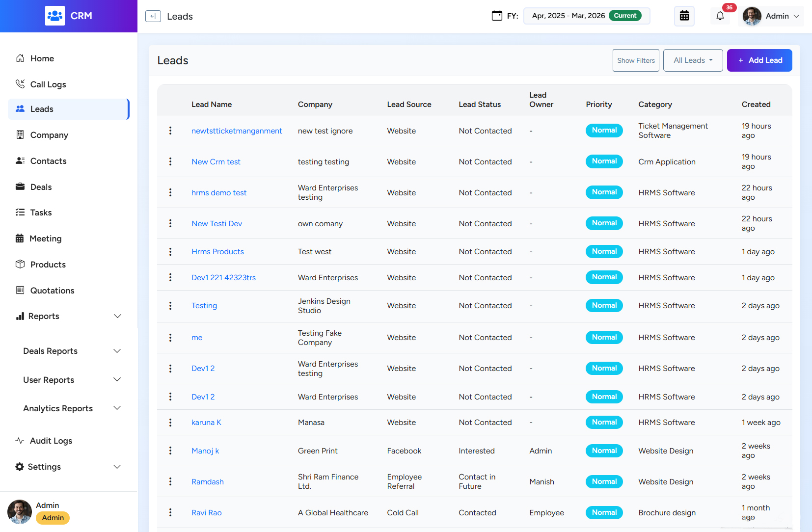Open the Settings menu in the sidebar
Image resolution: width=812 pixels, height=532 pixels.
coord(44,467)
